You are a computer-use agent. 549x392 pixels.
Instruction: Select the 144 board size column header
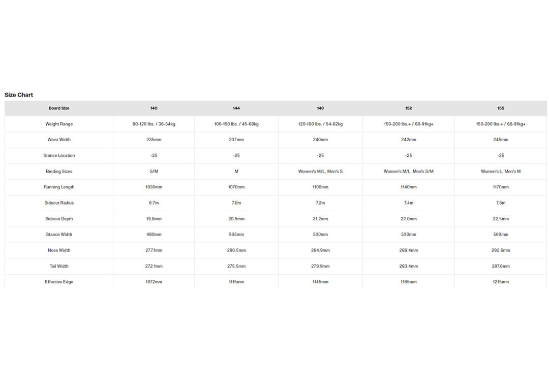point(236,108)
